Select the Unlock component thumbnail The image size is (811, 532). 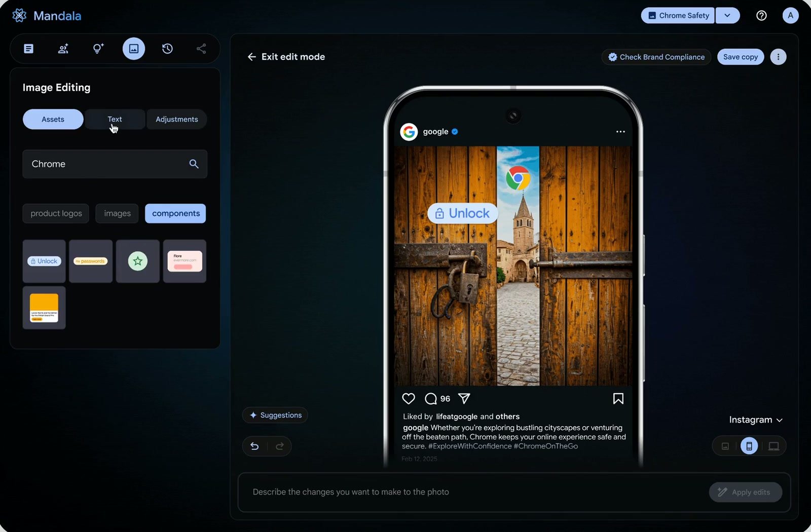coord(44,261)
